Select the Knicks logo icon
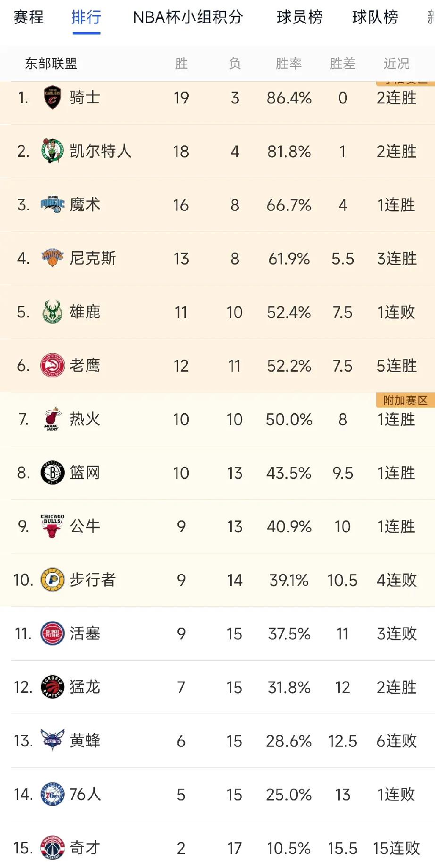The width and height of the screenshot is (435, 868). coord(52,258)
